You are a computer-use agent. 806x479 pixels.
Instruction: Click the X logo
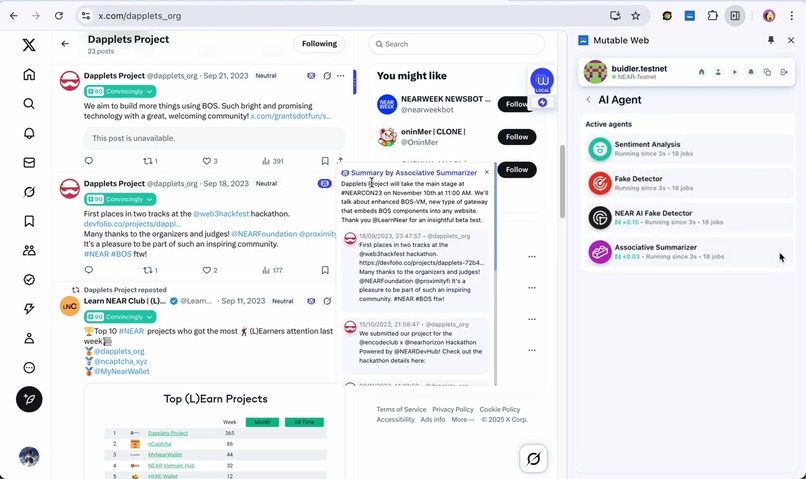(29, 45)
